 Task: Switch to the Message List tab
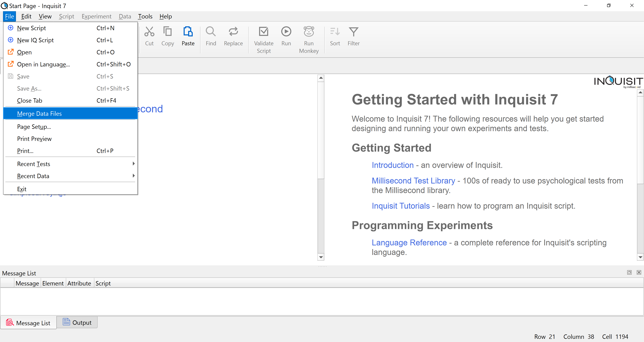tap(28, 323)
